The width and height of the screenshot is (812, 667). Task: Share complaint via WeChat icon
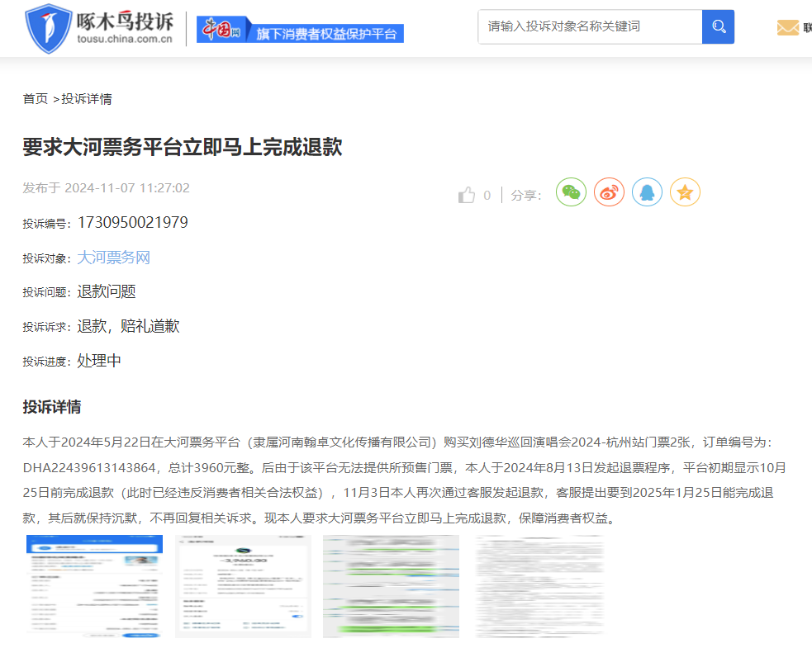click(x=571, y=192)
